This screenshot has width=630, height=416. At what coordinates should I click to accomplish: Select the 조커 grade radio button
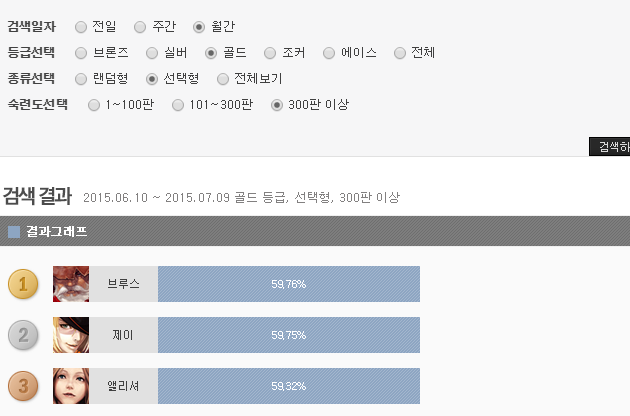pos(270,53)
